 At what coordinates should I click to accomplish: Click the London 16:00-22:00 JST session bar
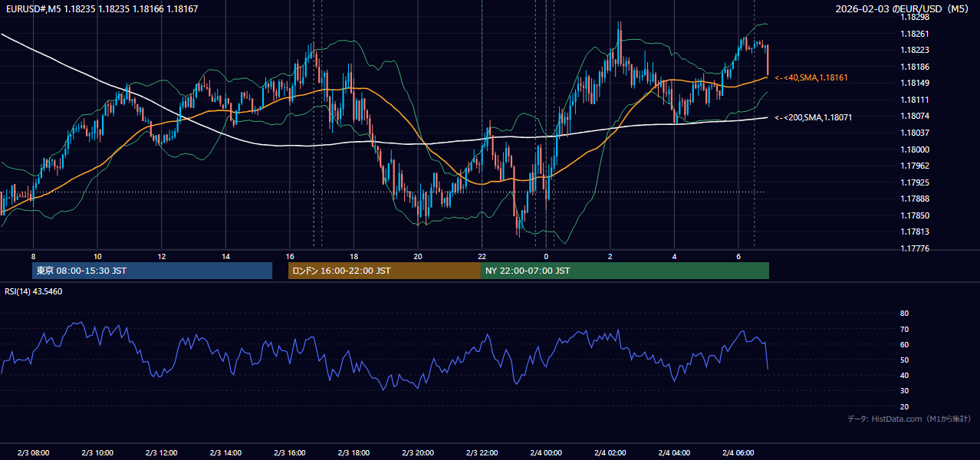(x=384, y=271)
